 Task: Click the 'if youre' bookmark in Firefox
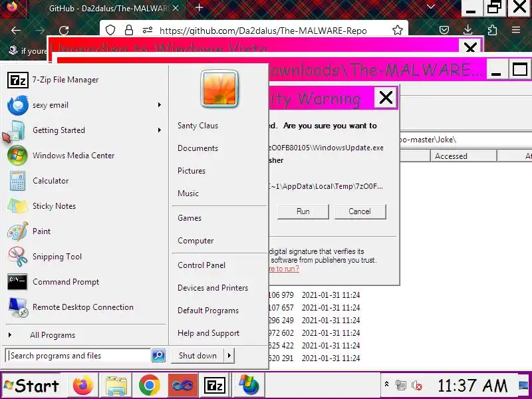28,51
